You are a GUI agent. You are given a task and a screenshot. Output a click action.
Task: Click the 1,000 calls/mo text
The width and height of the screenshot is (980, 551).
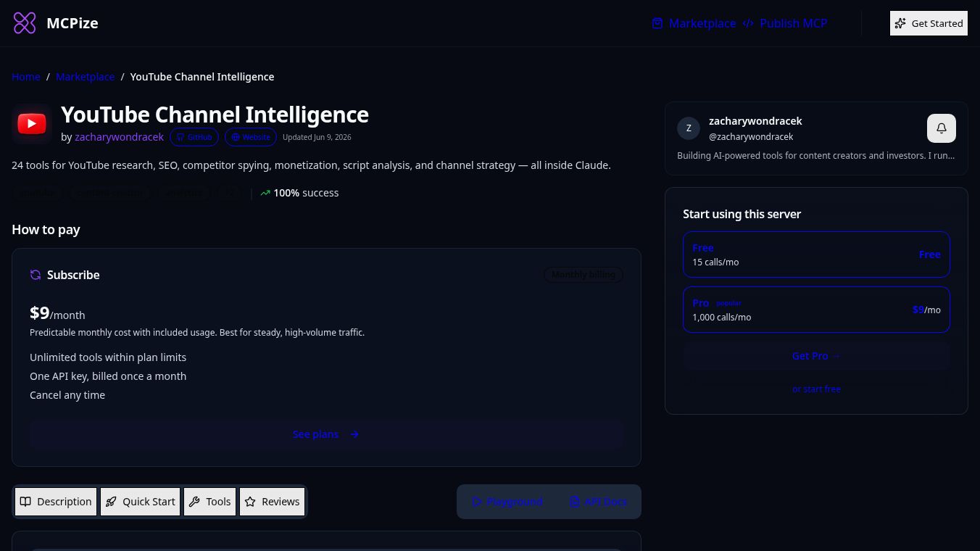pyautogui.click(x=721, y=318)
